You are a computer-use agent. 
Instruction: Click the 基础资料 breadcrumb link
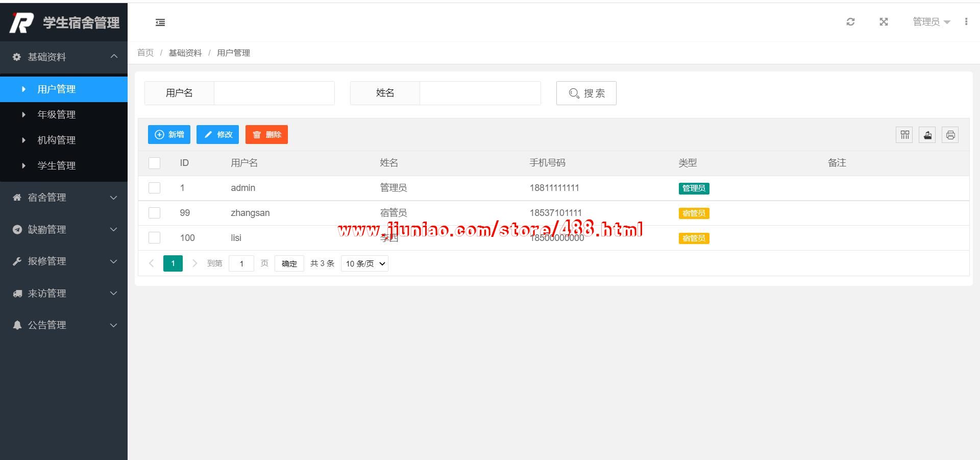[185, 53]
